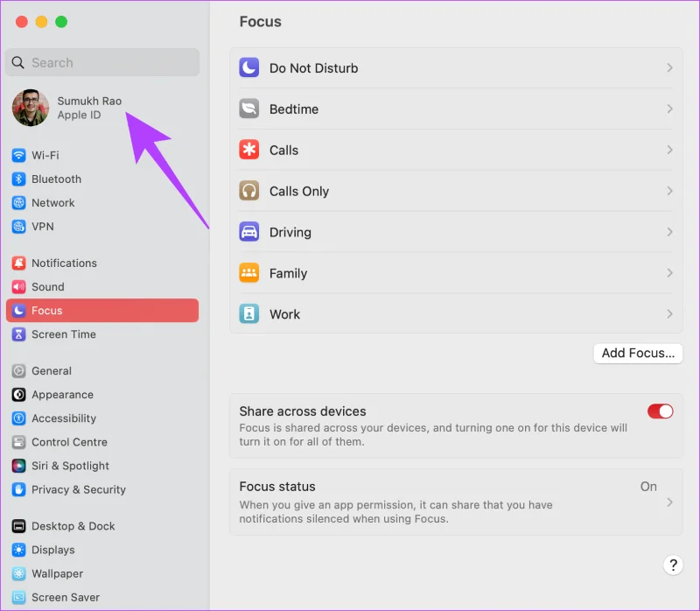Click the help question mark button

[x=673, y=565]
